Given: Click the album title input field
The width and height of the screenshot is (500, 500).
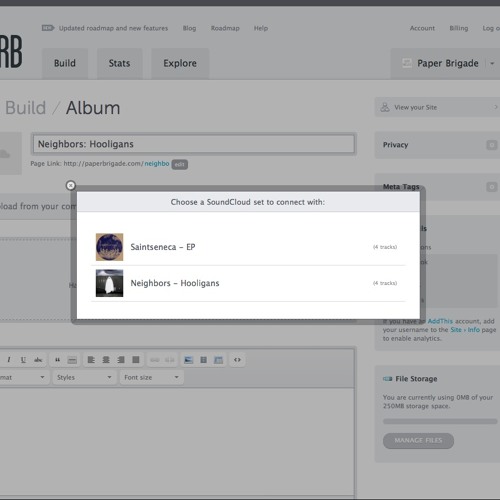Looking at the screenshot, I should [194, 144].
